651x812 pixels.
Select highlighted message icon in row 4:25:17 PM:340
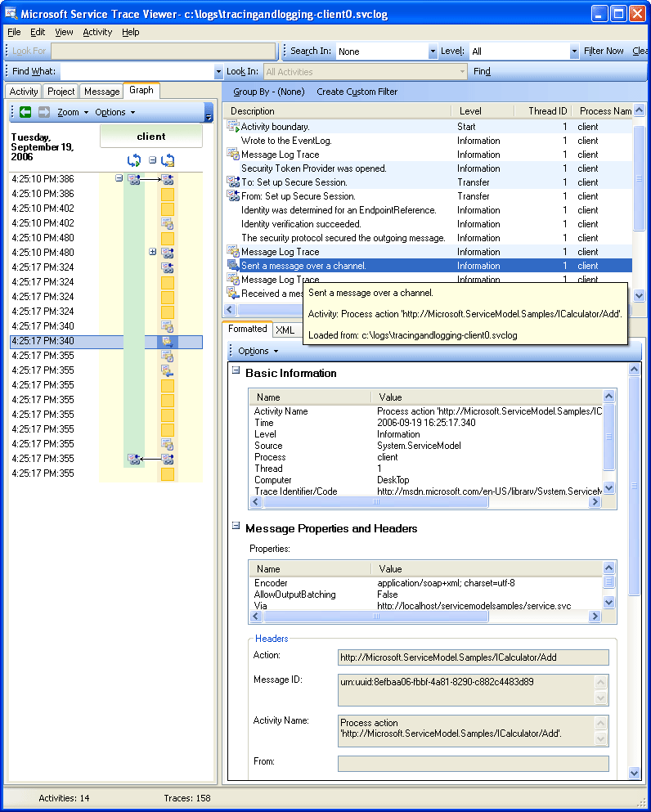coord(167,341)
